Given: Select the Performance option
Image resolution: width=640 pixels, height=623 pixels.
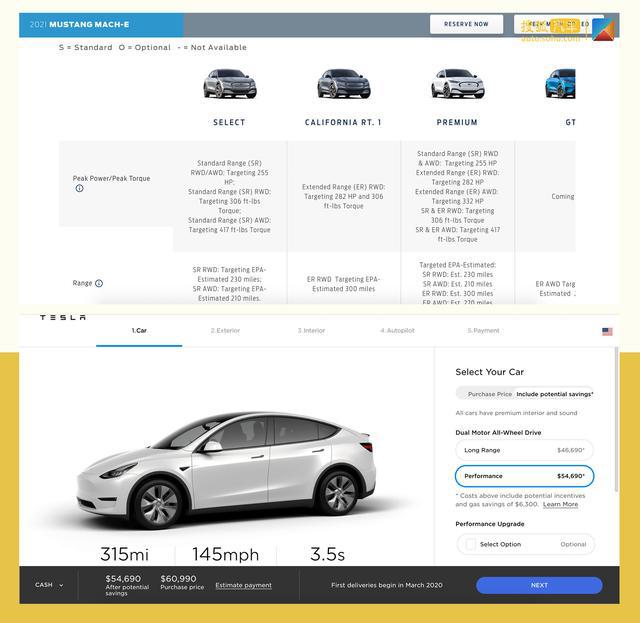Looking at the screenshot, I should tap(524, 476).
